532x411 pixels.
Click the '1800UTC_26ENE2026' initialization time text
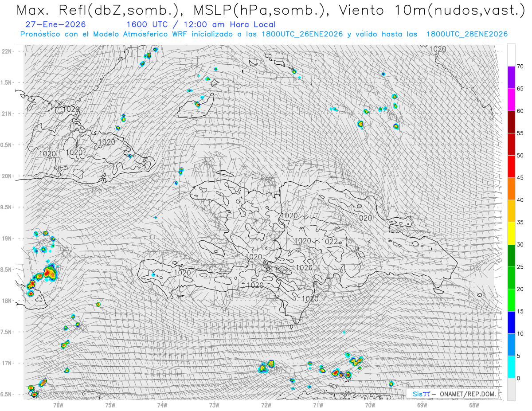pos(302,34)
